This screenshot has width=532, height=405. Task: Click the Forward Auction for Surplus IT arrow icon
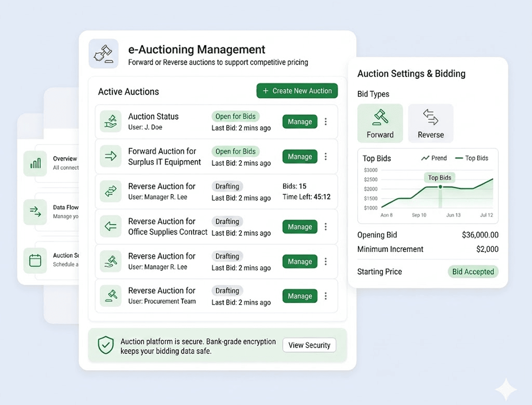coord(110,156)
